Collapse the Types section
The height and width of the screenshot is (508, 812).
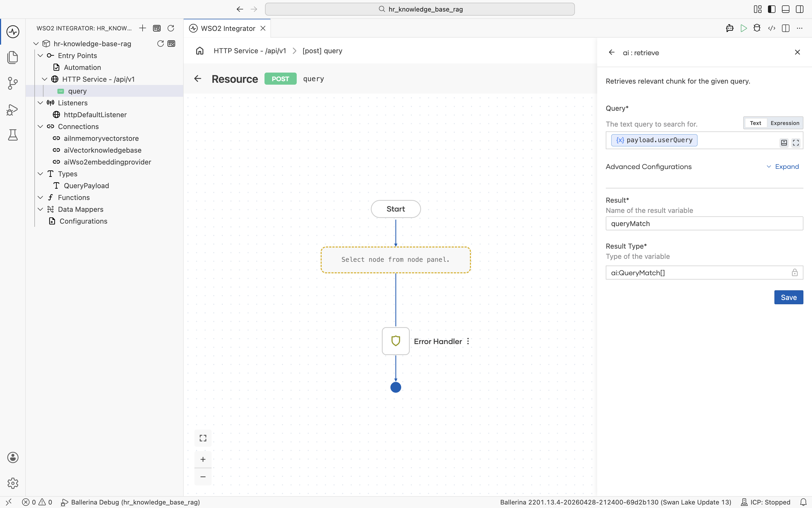coord(40,174)
